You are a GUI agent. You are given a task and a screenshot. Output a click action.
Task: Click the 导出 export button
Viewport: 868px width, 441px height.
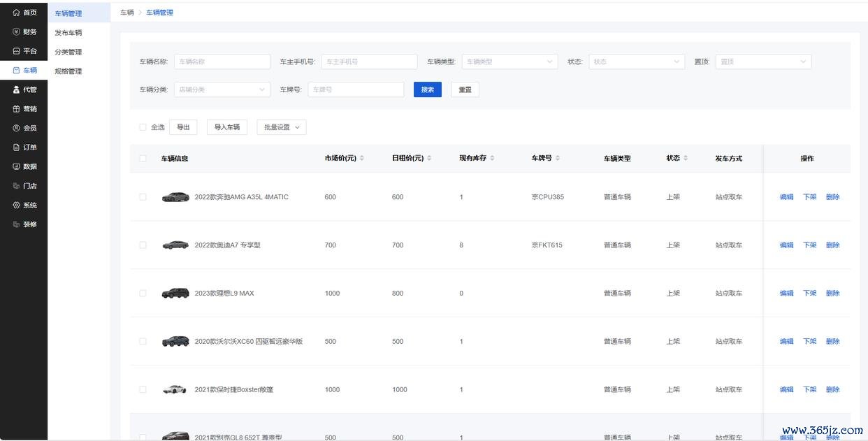(183, 127)
